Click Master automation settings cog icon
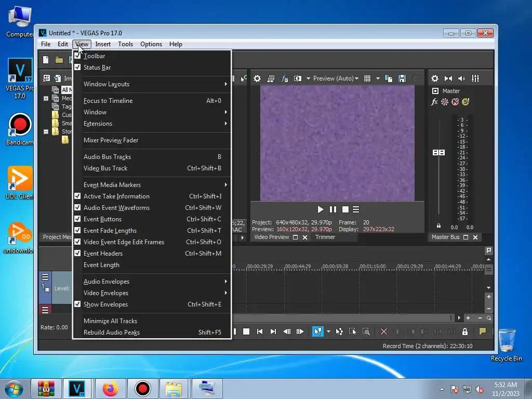This screenshot has width=532, height=399. pyautogui.click(x=445, y=102)
